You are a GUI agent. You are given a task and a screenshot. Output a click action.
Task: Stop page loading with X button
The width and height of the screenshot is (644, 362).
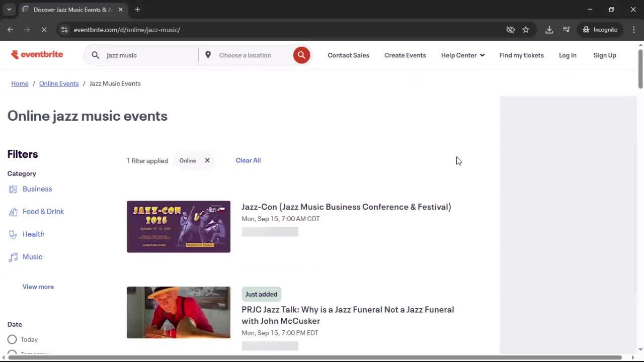click(x=44, y=30)
